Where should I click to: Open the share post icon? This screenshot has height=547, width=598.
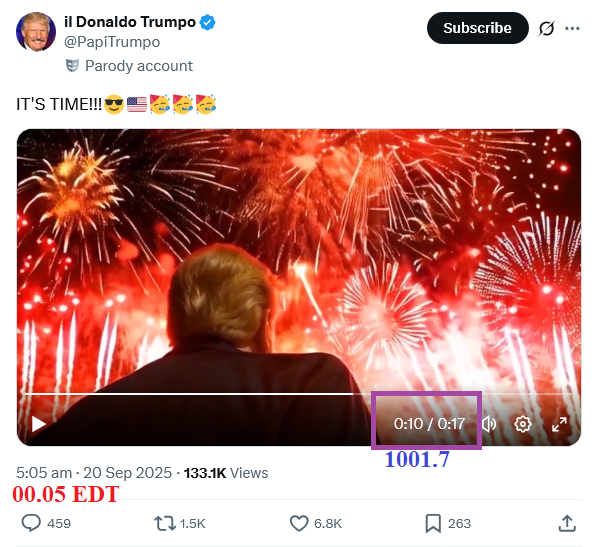567,523
